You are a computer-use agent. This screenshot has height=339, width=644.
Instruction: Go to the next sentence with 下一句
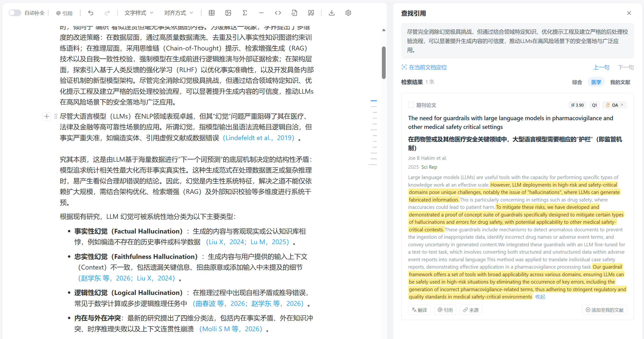tap(626, 67)
